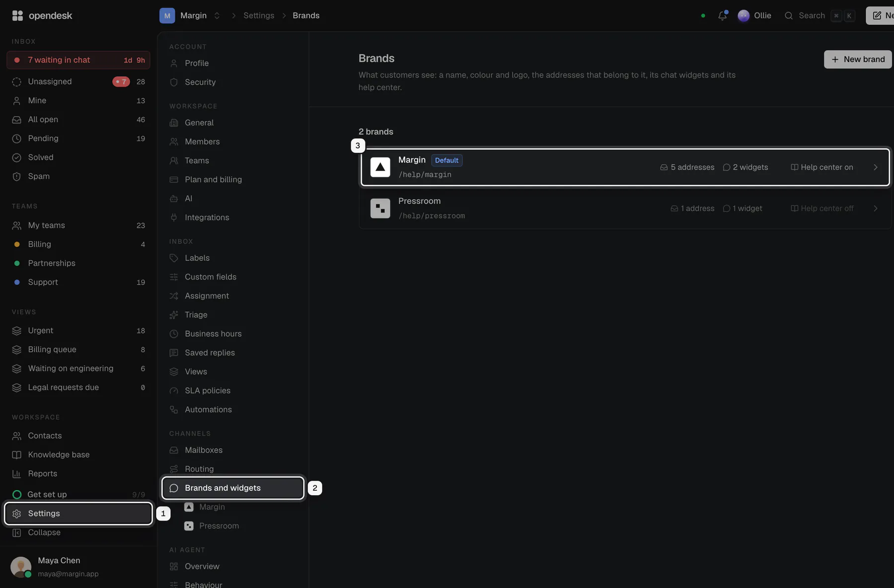Collapse the sidebar
Image resolution: width=894 pixels, height=588 pixels.
[78, 532]
